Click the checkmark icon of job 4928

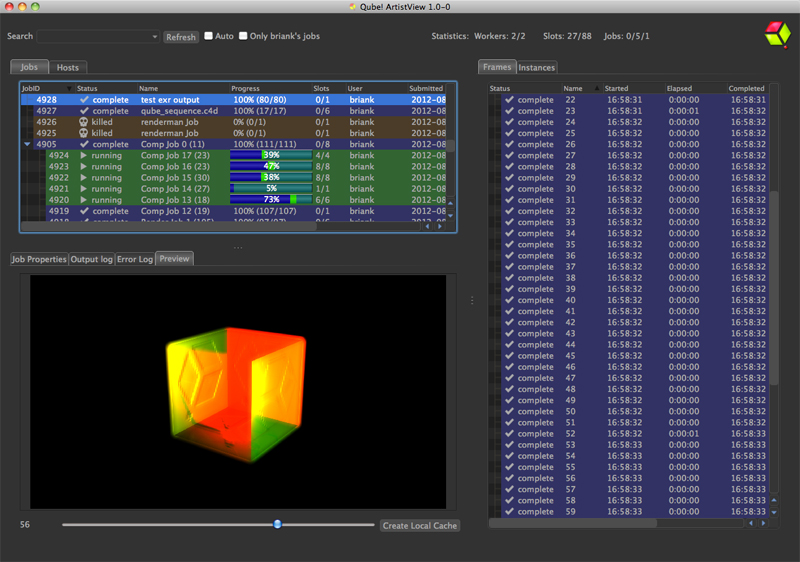(84, 99)
